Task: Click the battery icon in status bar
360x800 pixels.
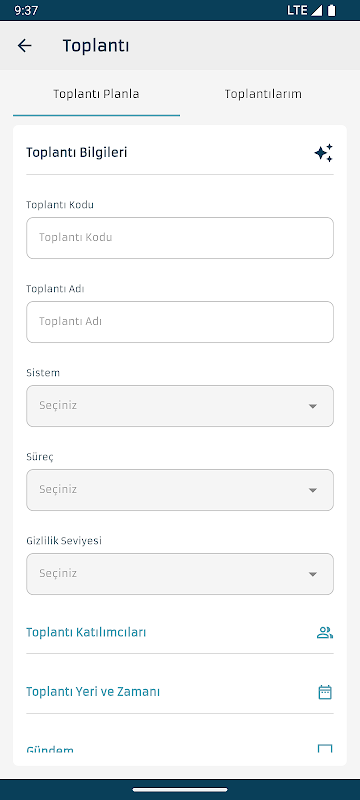Action: tap(332, 10)
